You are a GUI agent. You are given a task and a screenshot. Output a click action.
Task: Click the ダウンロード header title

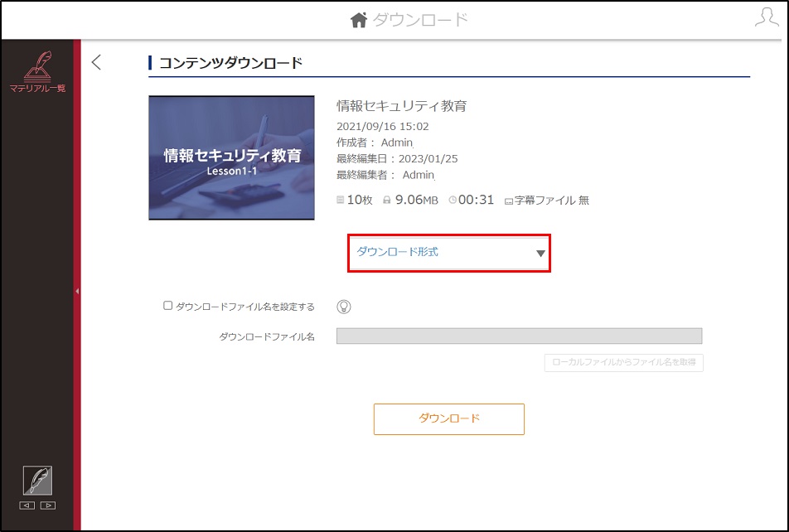click(x=420, y=20)
